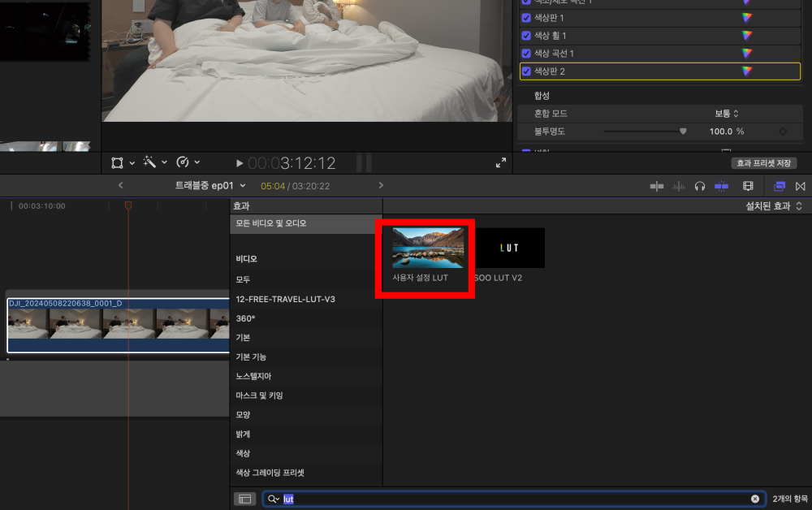The image size is (812, 510).
Task: Open the magic wand enhancement tool
Action: click(x=149, y=162)
